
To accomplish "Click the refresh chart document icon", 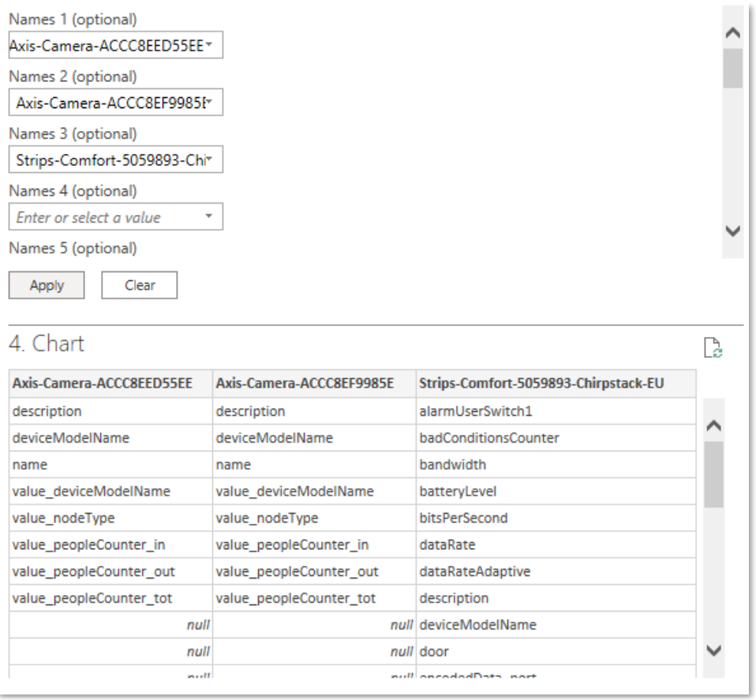I will [713, 347].
